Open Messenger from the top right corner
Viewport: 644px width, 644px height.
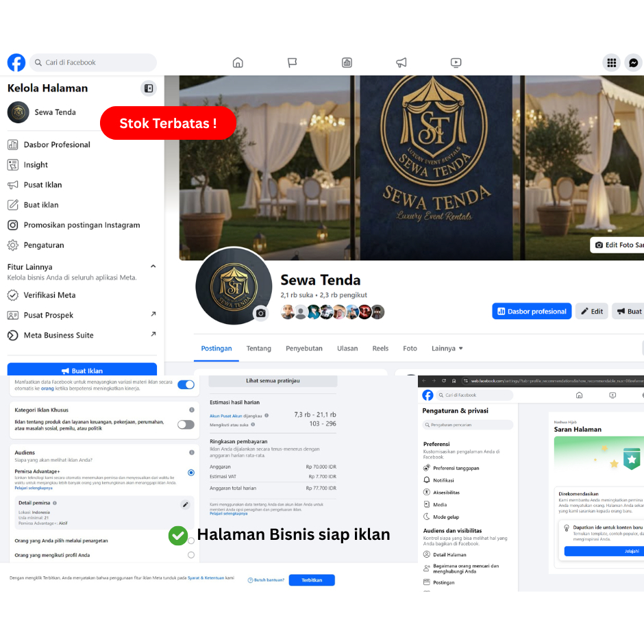[634, 62]
